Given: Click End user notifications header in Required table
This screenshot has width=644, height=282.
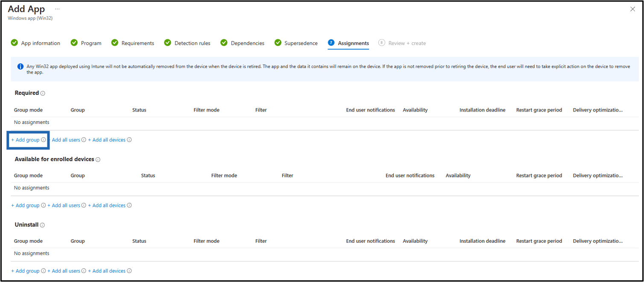Looking at the screenshot, I should click(x=370, y=110).
